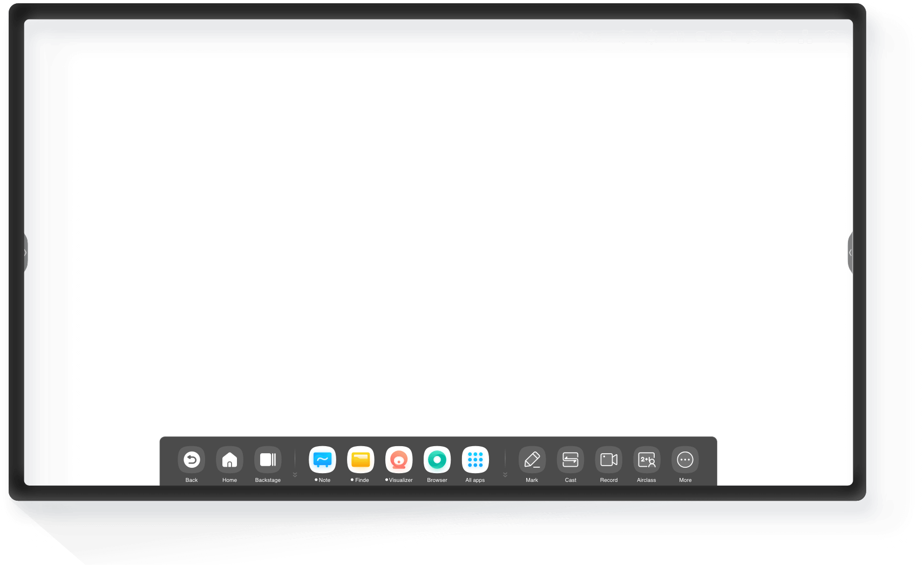Expand the right side panel arrow
The image size is (924, 565).
coord(850,252)
